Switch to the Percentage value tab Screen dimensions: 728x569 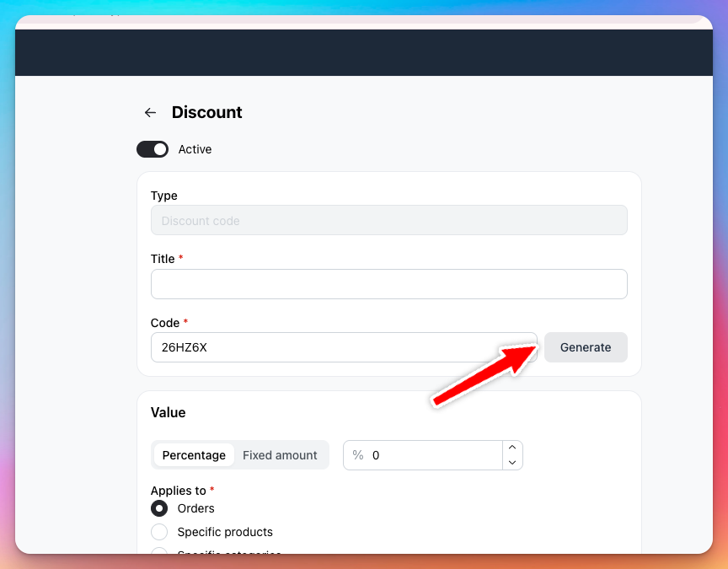click(194, 455)
